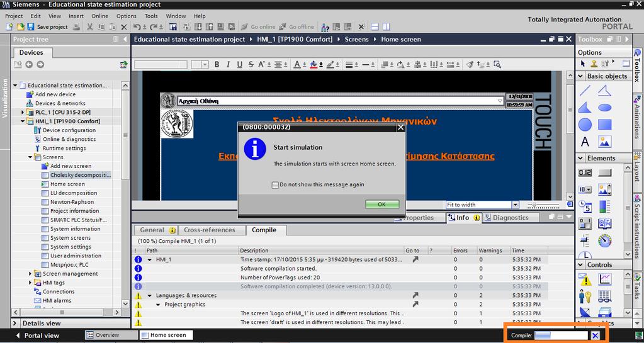
Task: Close the Start simulation dialog
Action: click(x=400, y=127)
